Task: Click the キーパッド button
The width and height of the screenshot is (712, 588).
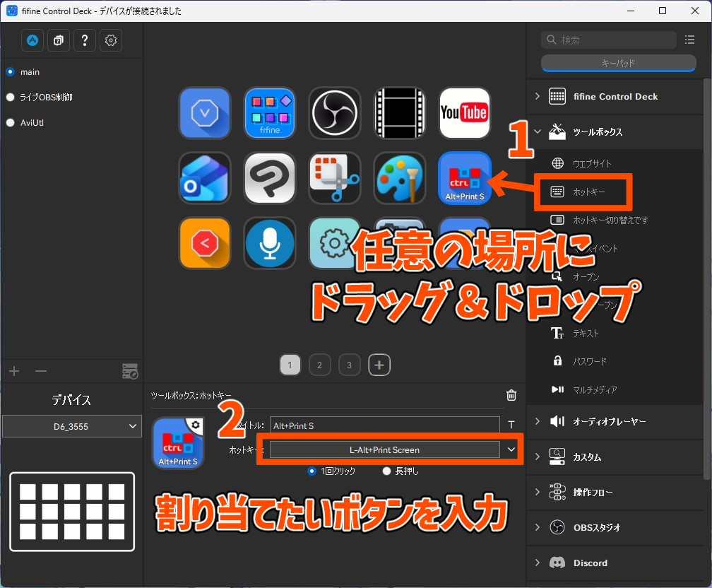Action: pyautogui.click(x=618, y=64)
